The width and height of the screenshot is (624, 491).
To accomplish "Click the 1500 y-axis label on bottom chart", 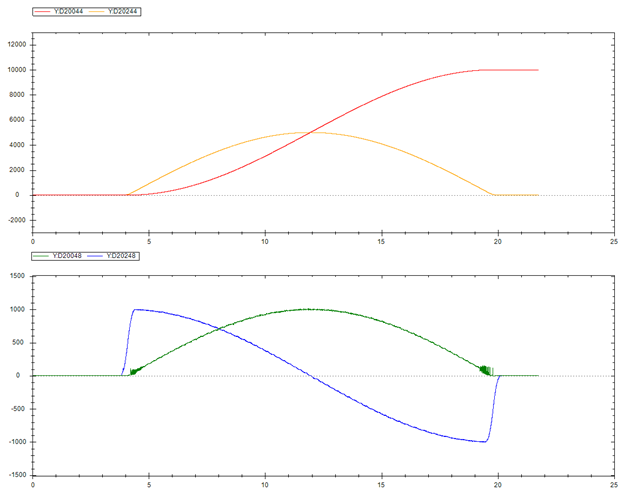I will [x=19, y=276].
